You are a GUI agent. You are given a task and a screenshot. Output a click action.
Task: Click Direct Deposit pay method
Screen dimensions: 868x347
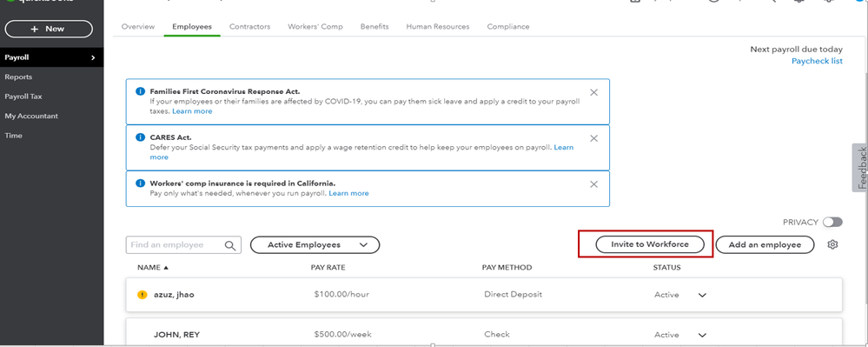click(x=514, y=294)
